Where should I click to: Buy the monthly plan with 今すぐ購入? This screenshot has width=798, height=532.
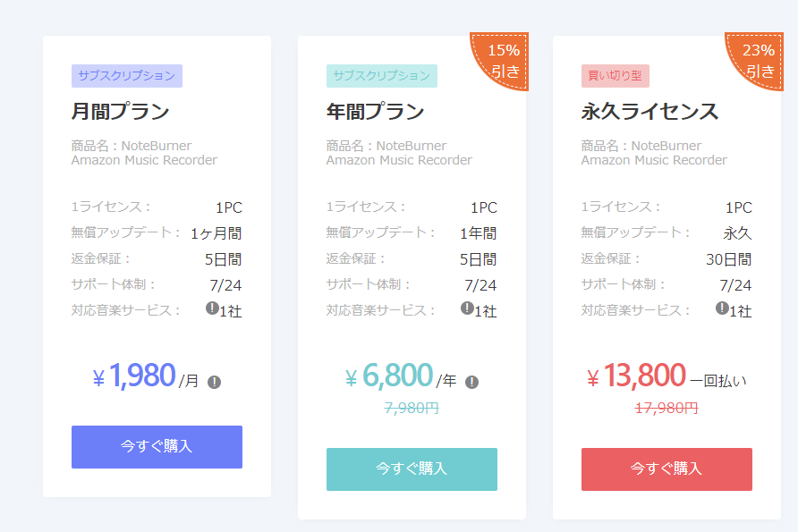click(x=157, y=446)
